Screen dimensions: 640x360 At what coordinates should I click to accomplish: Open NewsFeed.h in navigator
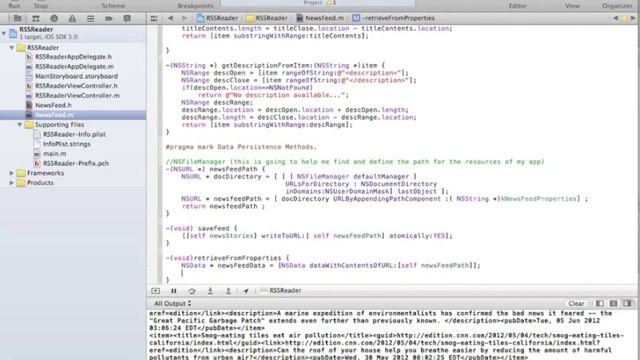53,105
